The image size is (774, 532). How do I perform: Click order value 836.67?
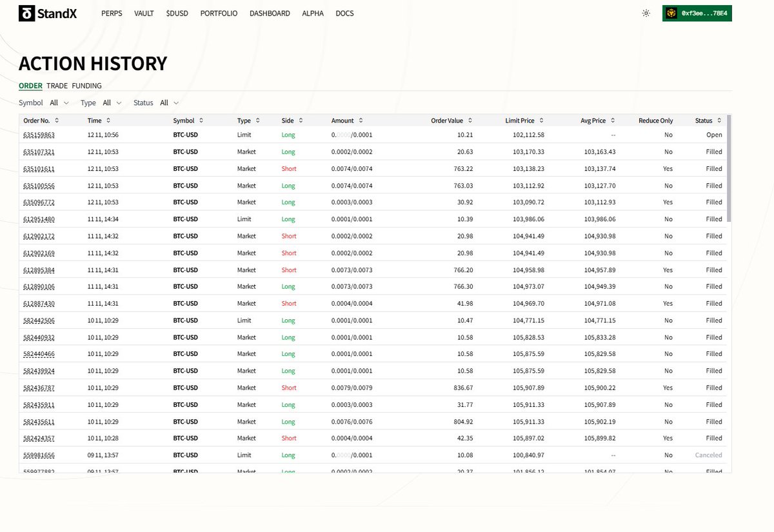pyautogui.click(x=463, y=388)
